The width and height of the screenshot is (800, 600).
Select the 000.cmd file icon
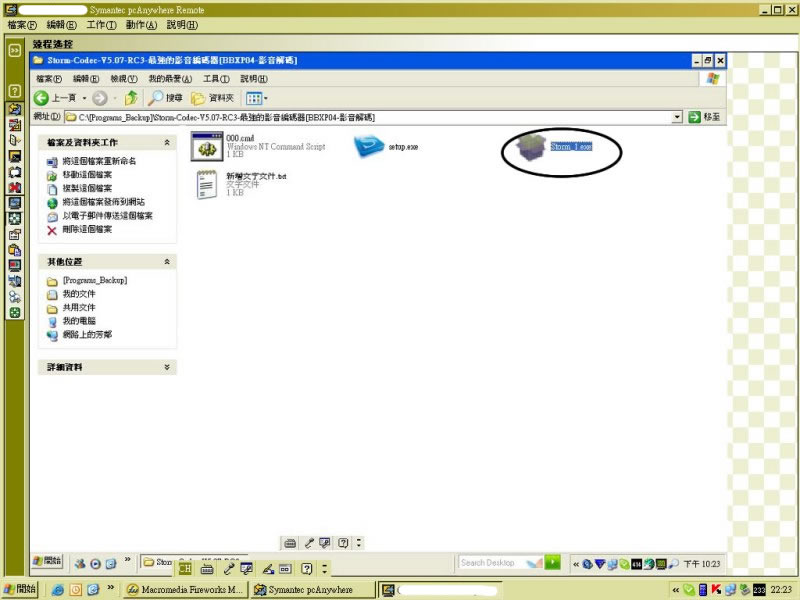(207, 146)
